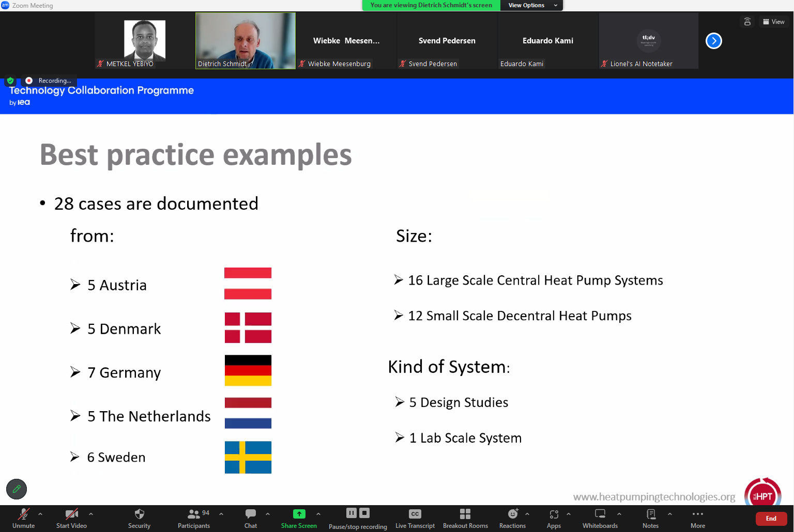Pause the recording
794x532 pixels.
pyautogui.click(x=352, y=513)
